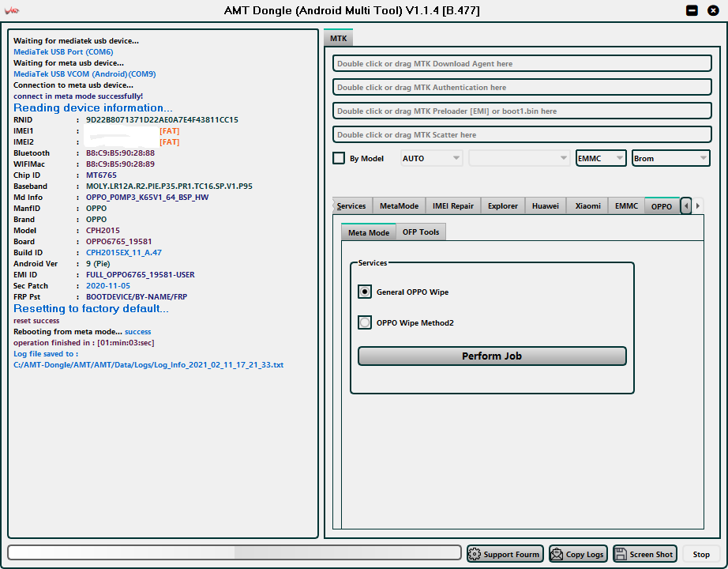The width and height of the screenshot is (728, 569).
Task: Click the floppy disk icon on Screen Shot
Action: (x=621, y=554)
